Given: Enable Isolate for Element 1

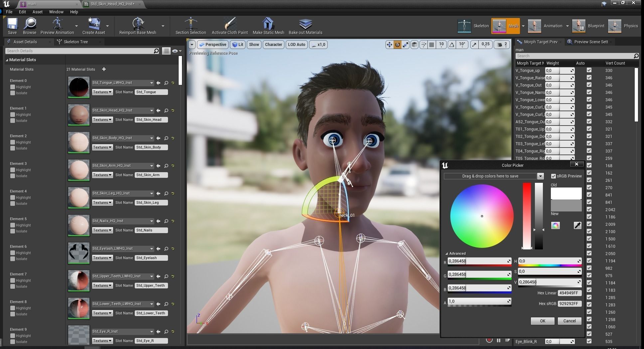Looking at the screenshot, I should pyautogui.click(x=13, y=121).
